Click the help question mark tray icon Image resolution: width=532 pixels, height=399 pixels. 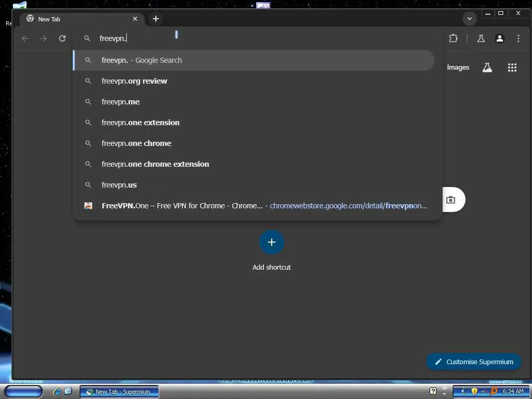[433, 392]
